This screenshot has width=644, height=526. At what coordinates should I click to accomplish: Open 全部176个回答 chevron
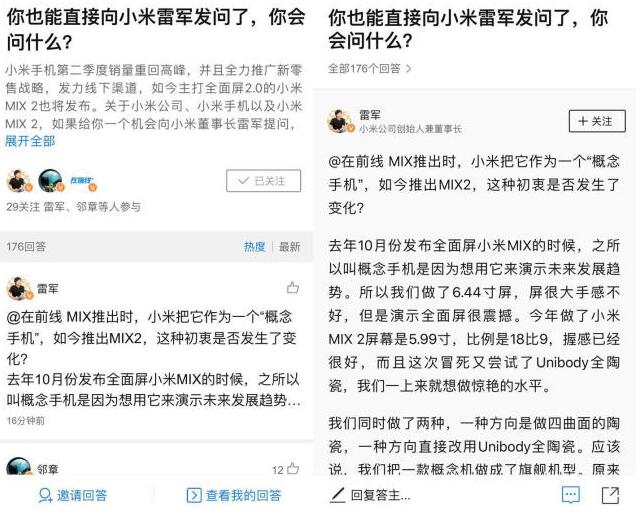click(x=369, y=69)
